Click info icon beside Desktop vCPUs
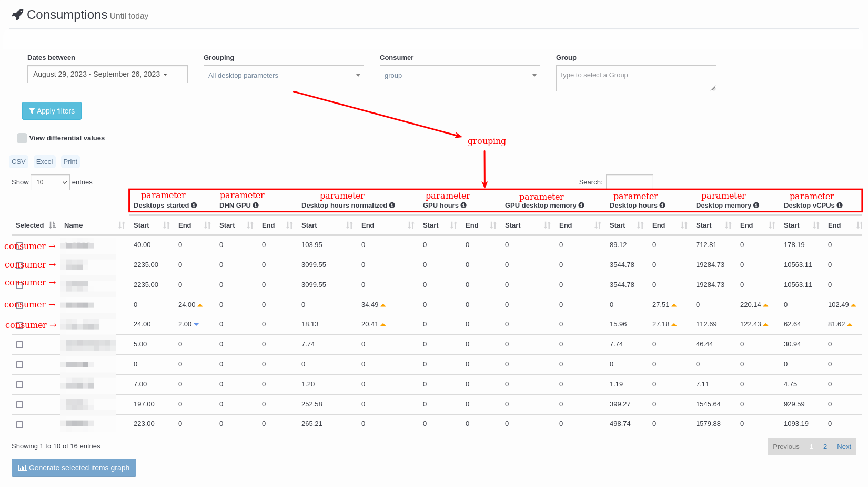868x503 pixels. tap(840, 206)
